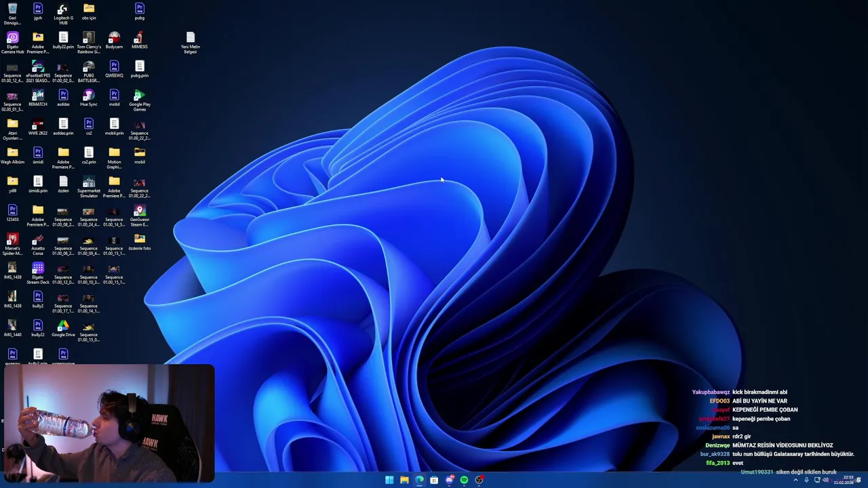The image size is (868, 488).
Task: Select the Recycle Bin desktop icon
Action: (12, 14)
